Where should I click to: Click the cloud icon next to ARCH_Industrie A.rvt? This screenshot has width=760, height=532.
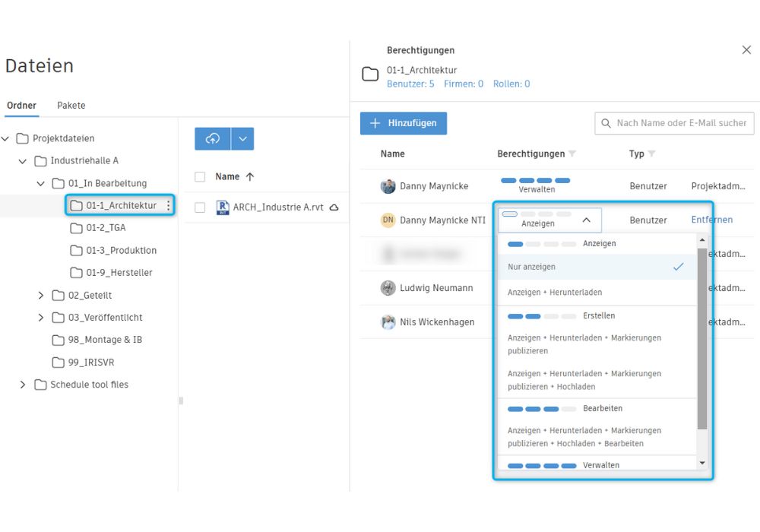333,207
